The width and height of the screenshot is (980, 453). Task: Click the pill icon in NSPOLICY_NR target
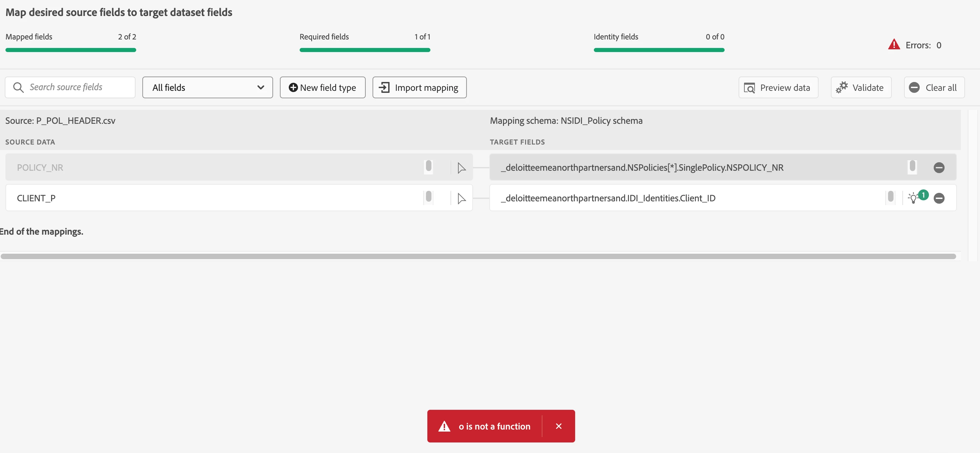point(912,166)
